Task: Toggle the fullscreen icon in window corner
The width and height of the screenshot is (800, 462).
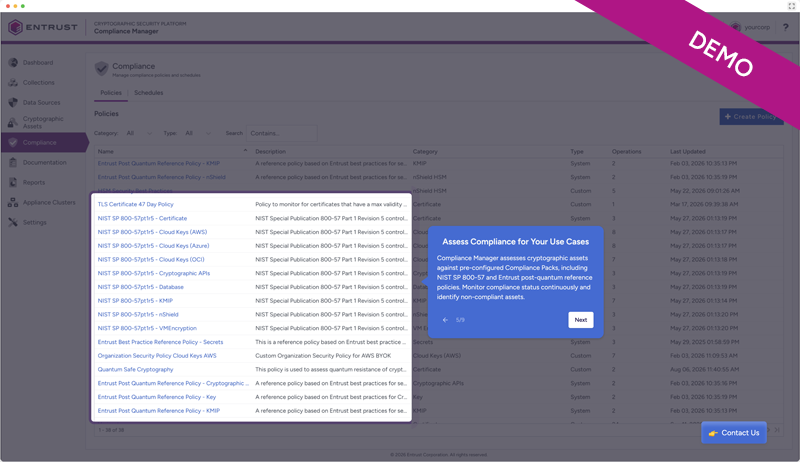Action: tap(791, 6)
